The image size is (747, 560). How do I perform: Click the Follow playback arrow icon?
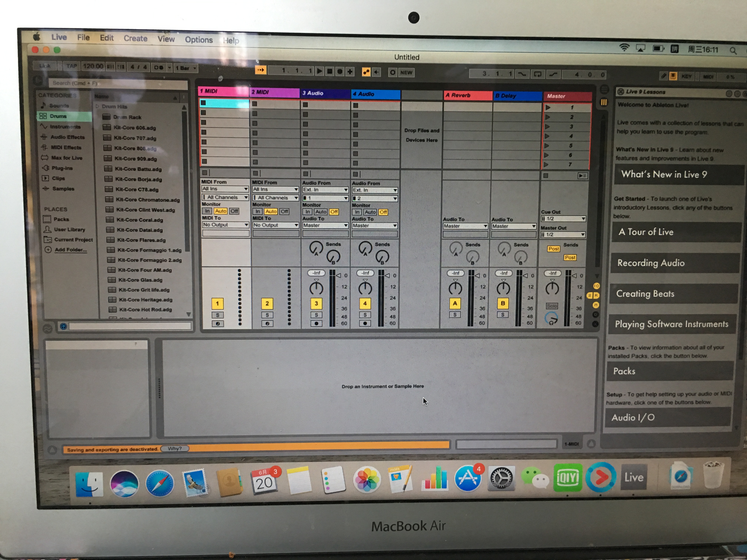tap(260, 70)
